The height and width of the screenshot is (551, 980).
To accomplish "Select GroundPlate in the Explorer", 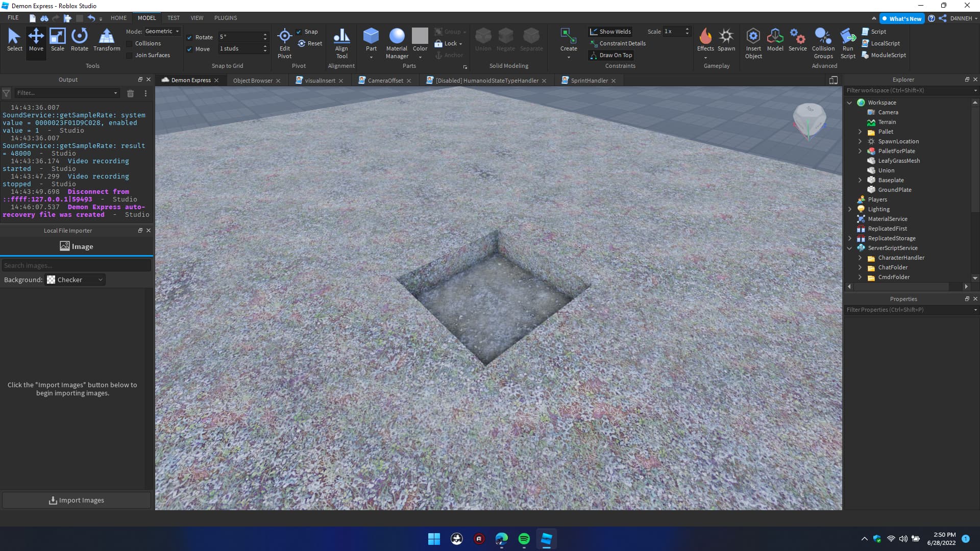I will (894, 190).
